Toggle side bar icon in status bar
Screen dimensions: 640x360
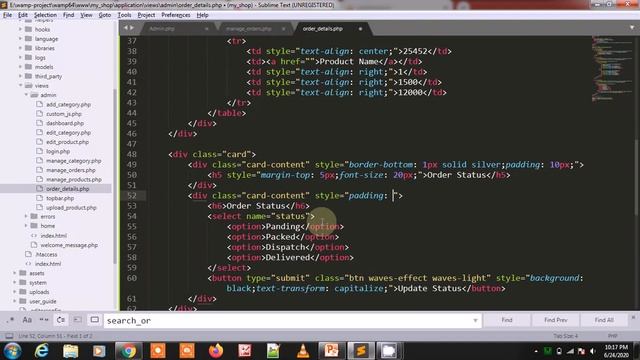tap(9, 336)
